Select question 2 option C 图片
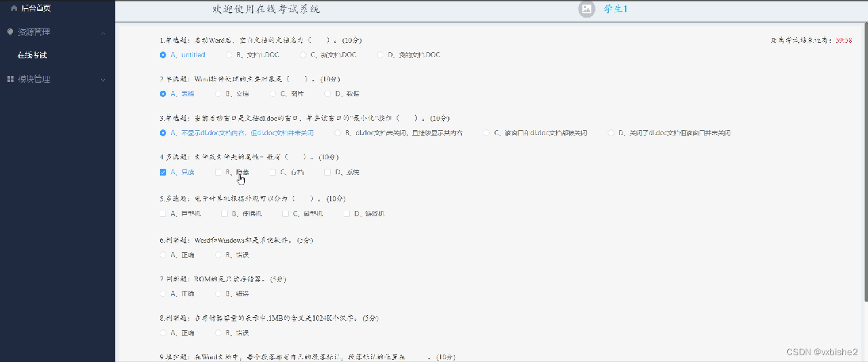 287,94
